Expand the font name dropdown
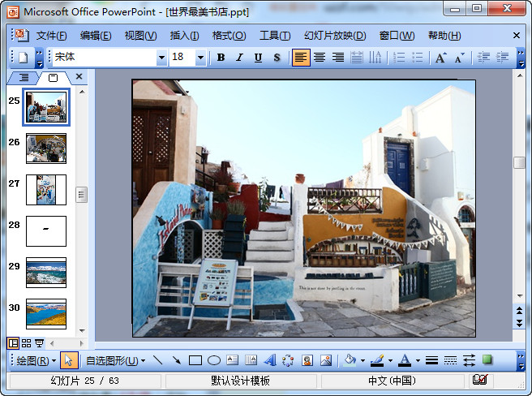This screenshot has width=532, height=396. (x=161, y=58)
